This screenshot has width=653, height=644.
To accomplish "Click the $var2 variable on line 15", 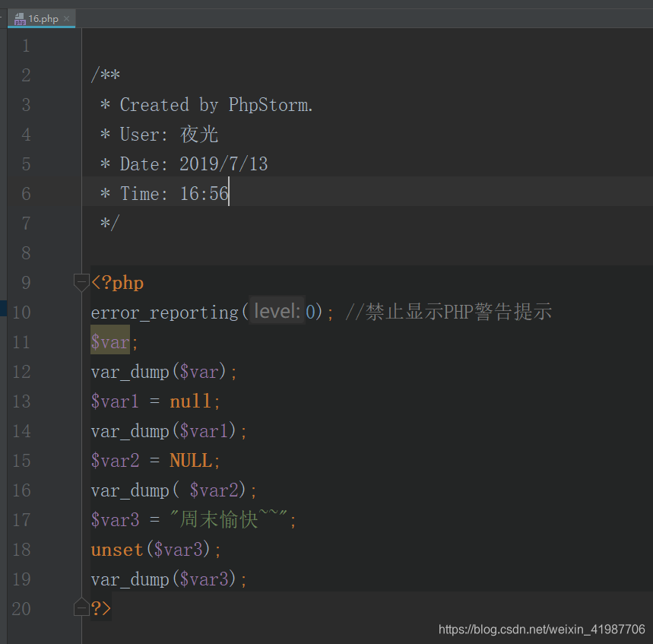I will pos(115,461).
